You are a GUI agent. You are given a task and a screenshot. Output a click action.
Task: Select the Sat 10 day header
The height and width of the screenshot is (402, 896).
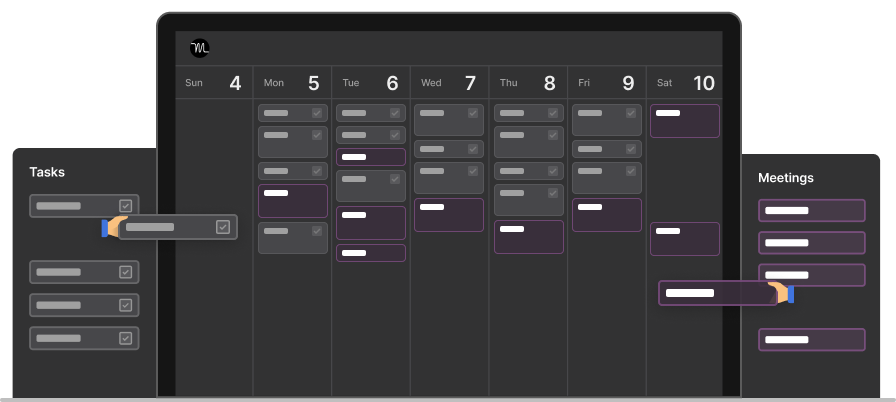tap(684, 83)
